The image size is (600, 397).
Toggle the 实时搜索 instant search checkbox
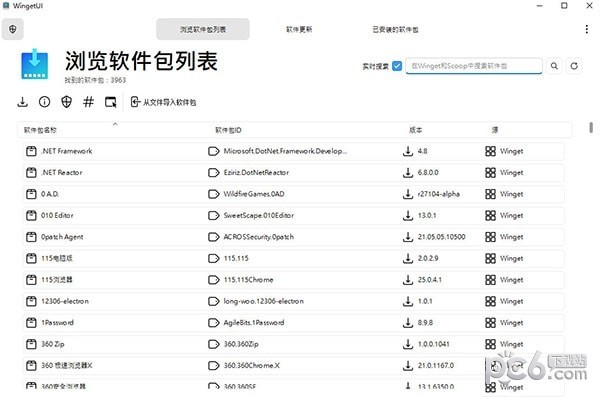coord(397,66)
